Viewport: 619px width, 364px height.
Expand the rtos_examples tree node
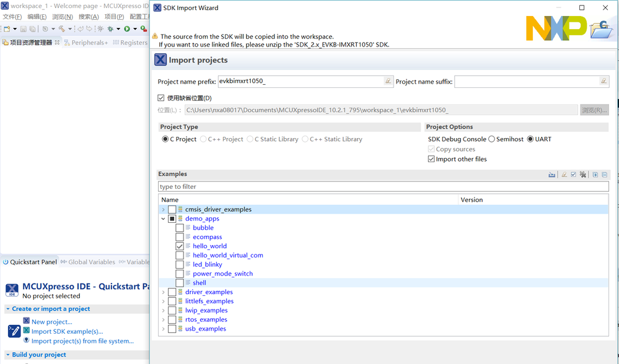click(x=163, y=320)
